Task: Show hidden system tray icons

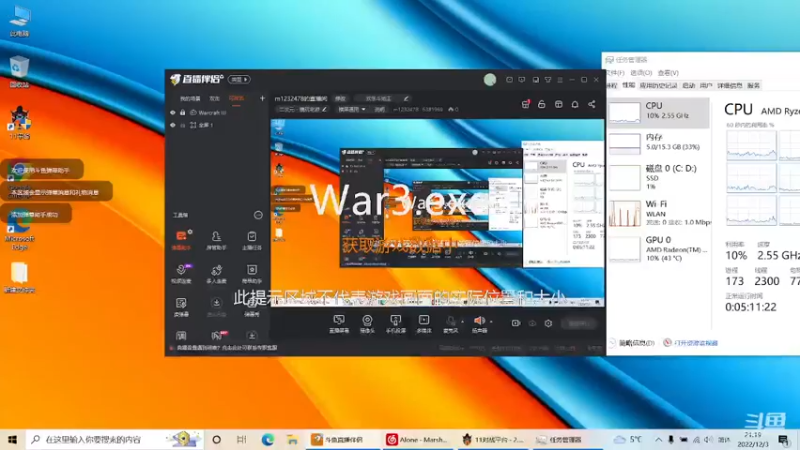Action: (x=658, y=439)
